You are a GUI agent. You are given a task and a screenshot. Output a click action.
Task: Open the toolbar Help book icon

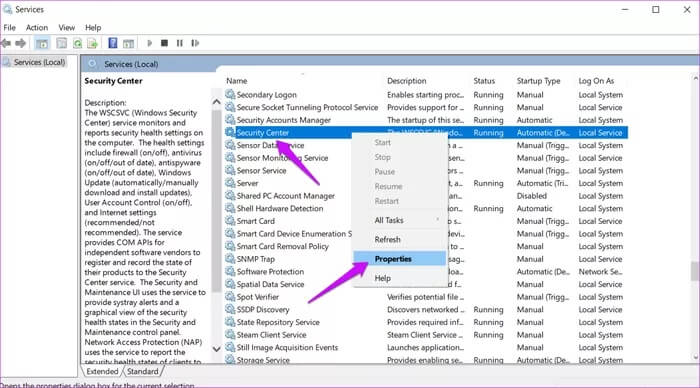[113, 43]
